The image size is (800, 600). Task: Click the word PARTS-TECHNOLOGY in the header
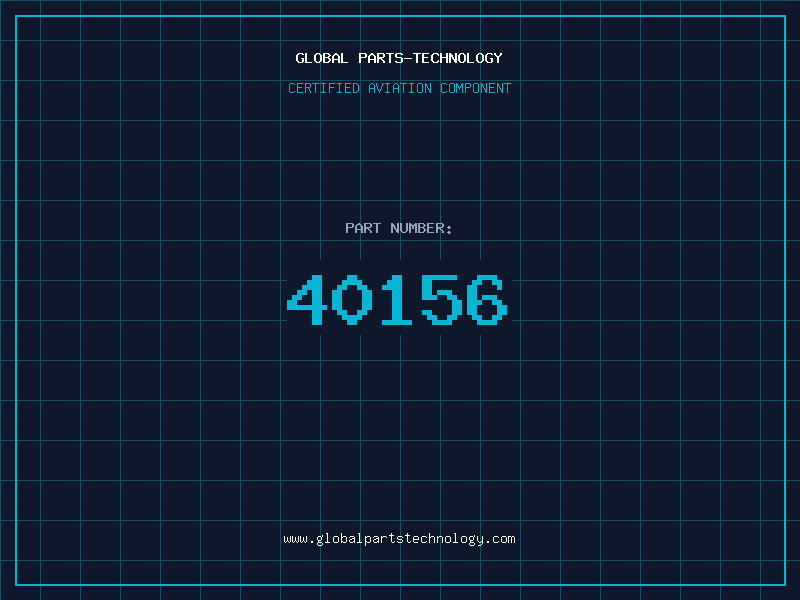tap(431, 58)
